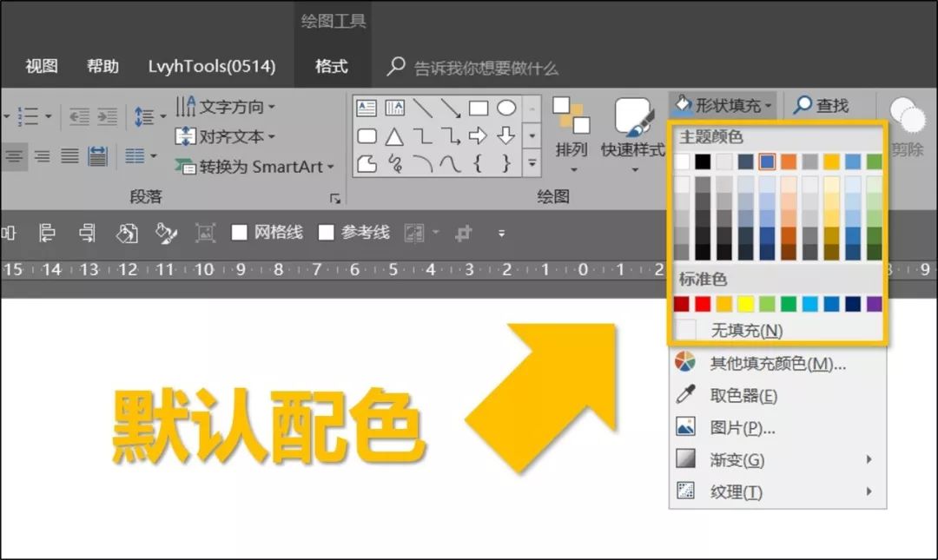Pick the standard red color swatch

(x=703, y=304)
